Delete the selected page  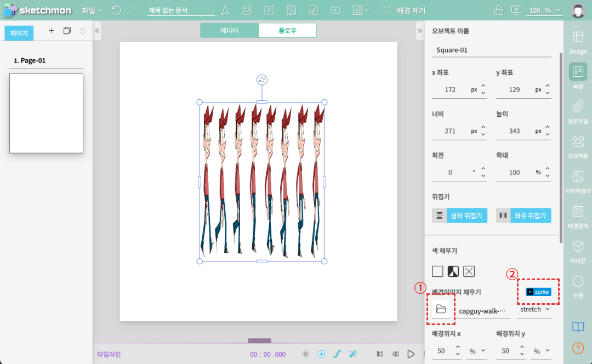[x=83, y=31]
